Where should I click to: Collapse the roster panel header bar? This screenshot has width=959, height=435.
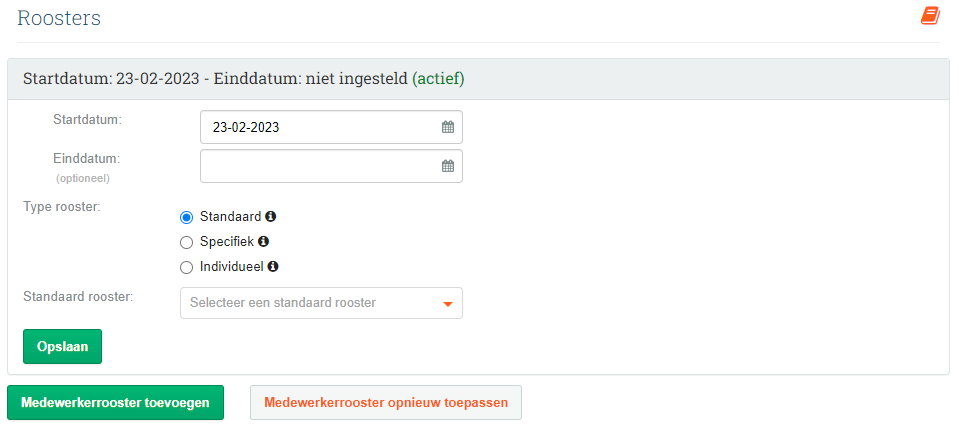point(478,79)
